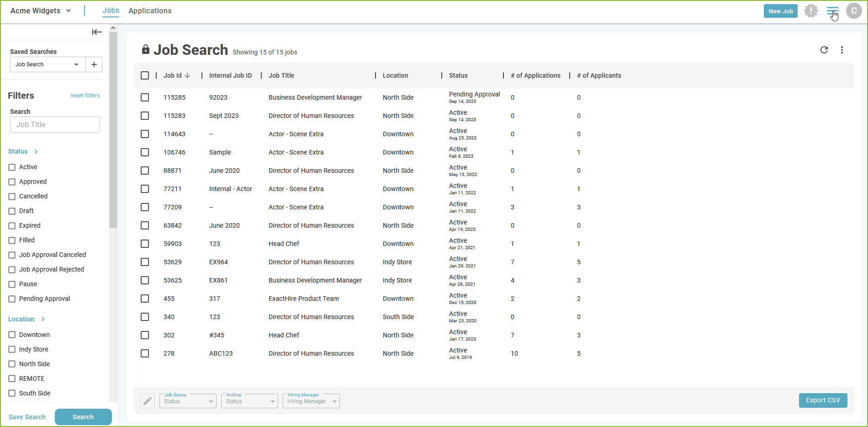The width and height of the screenshot is (868, 427).
Task: Check the South Side location filter
Action: click(x=12, y=393)
